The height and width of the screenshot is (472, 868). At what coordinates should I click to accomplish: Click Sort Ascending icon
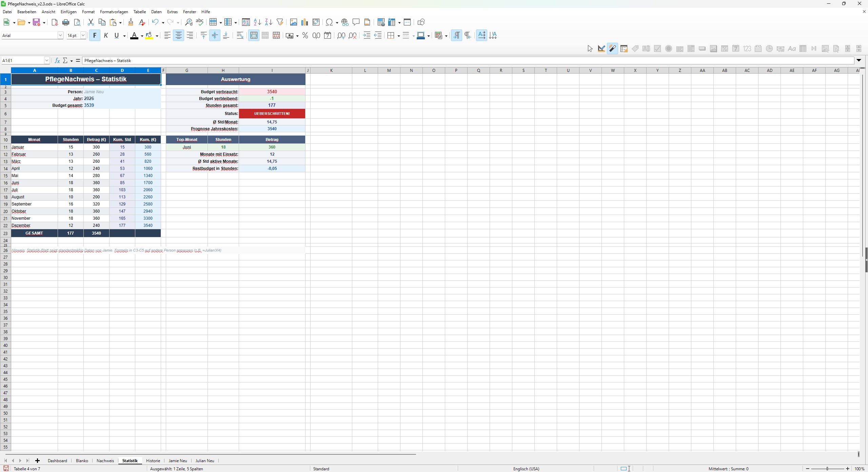tap(257, 22)
